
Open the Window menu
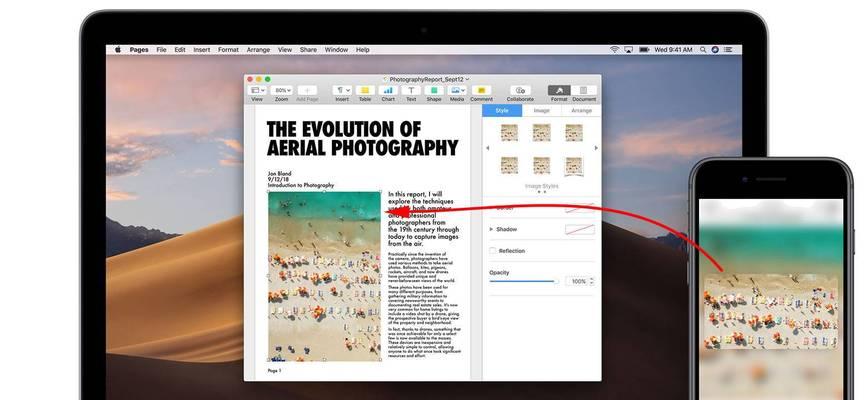[336, 50]
